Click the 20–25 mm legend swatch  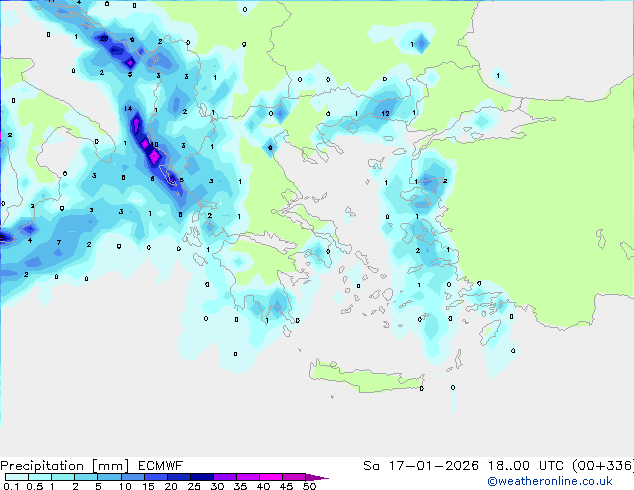pyautogui.click(x=179, y=477)
